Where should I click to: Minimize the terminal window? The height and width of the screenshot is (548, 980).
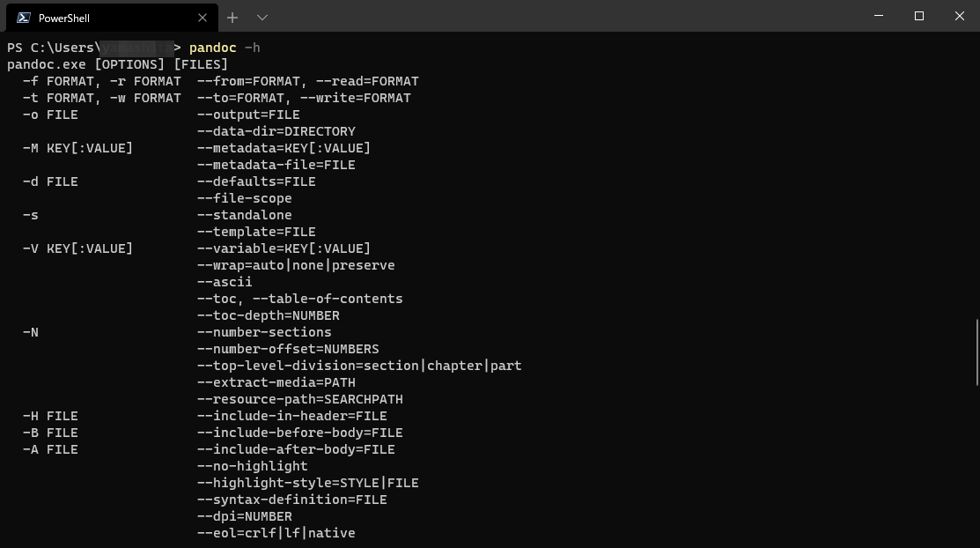click(878, 16)
